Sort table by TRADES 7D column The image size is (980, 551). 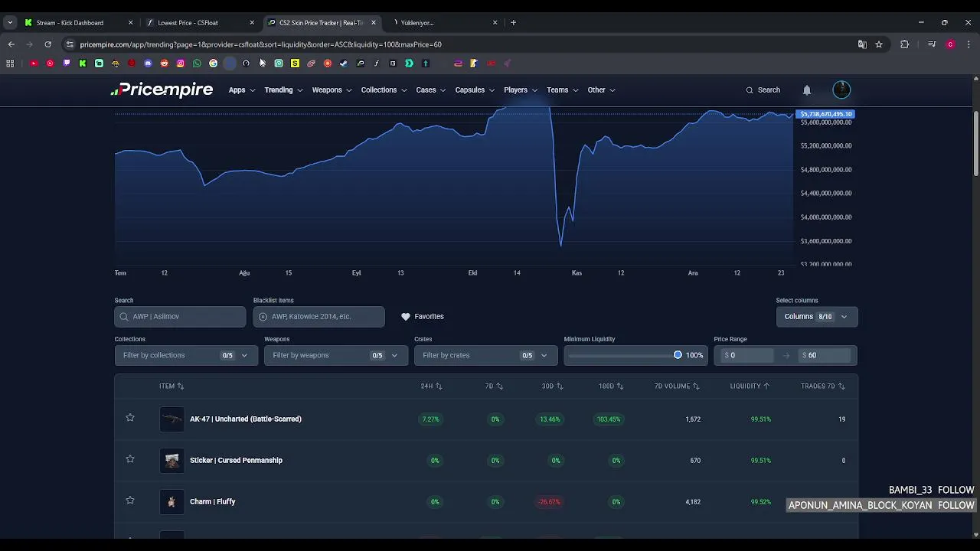click(823, 386)
